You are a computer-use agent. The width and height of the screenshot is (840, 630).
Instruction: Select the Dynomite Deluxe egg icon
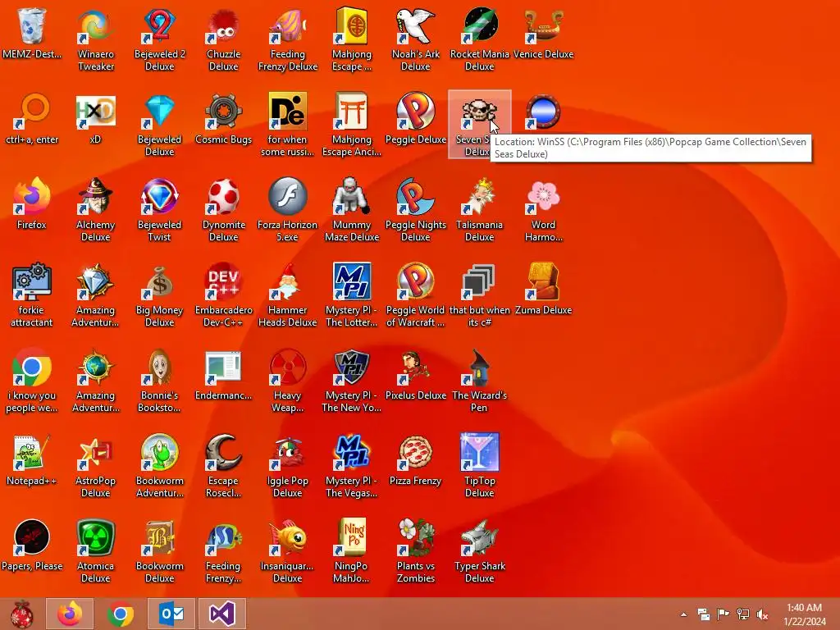[223, 196]
